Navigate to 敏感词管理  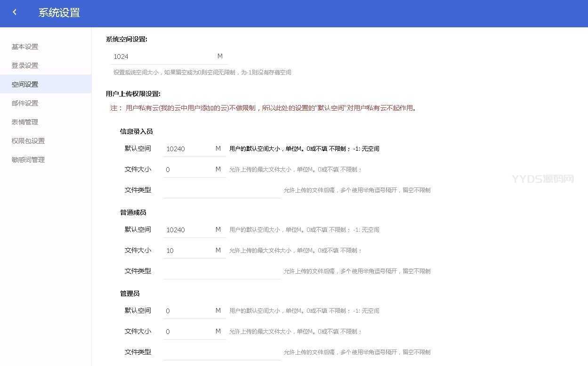pyautogui.click(x=28, y=160)
